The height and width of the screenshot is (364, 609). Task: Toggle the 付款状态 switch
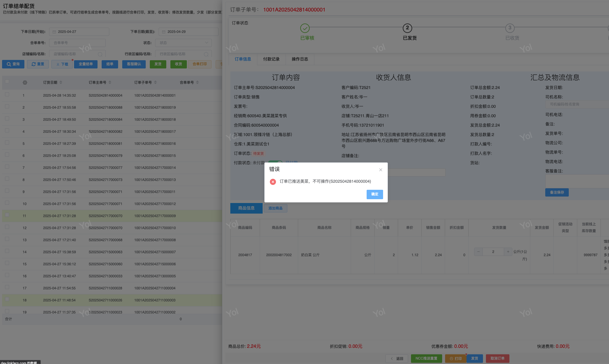275,162
